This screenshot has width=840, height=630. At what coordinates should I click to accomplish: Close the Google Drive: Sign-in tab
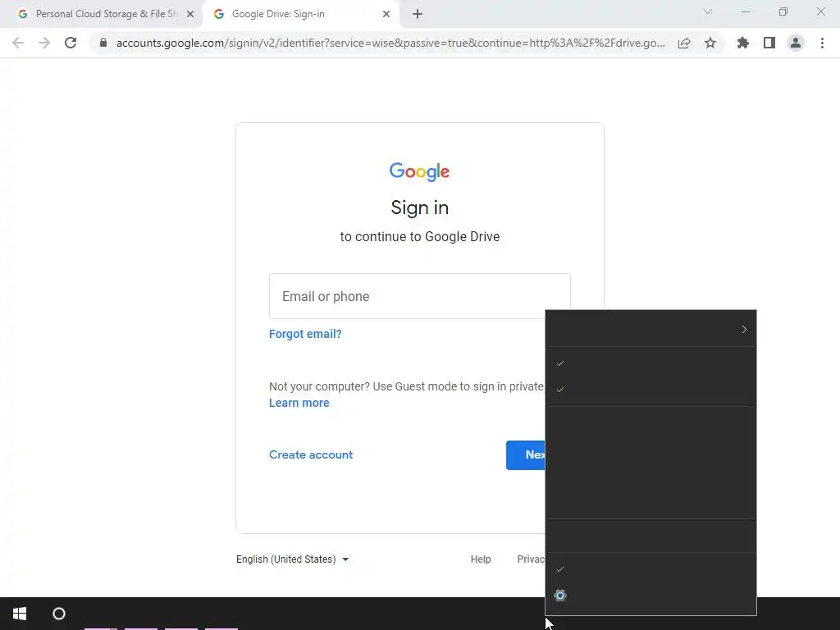(386, 15)
